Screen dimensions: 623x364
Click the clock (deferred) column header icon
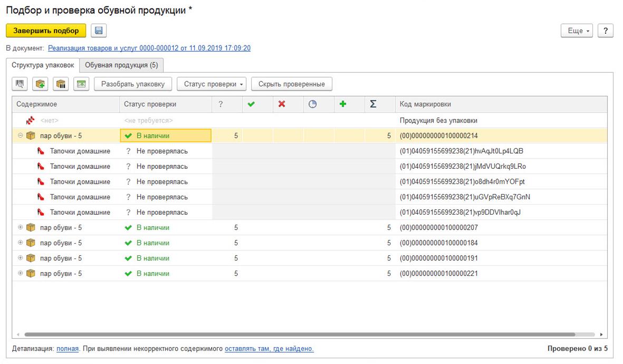(x=312, y=104)
